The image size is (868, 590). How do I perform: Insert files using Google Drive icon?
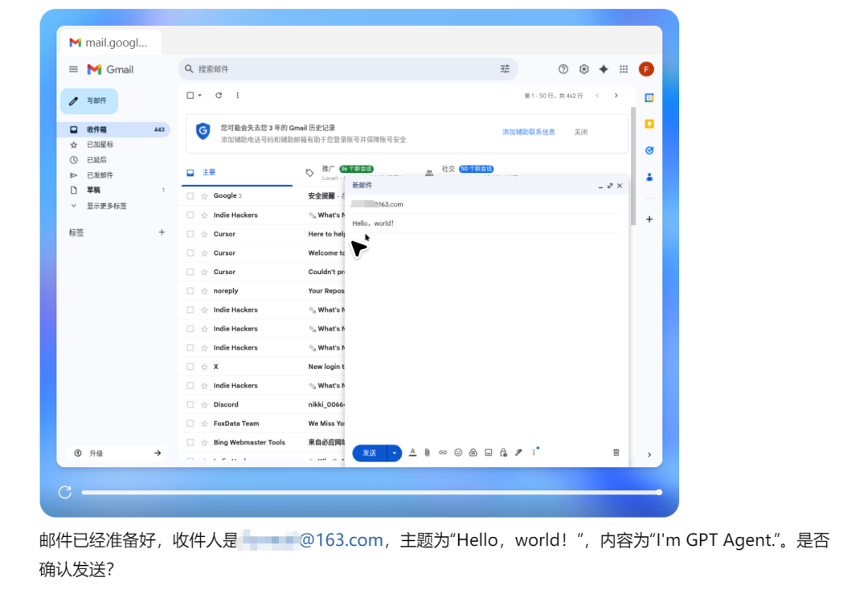point(473,453)
